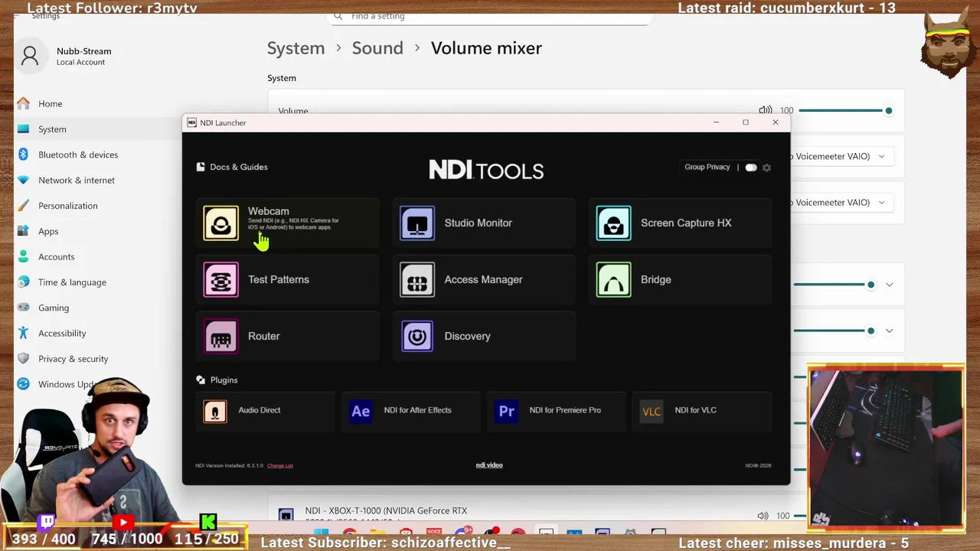The height and width of the screenshot is (551, 980).
Task: Toggle Group Privacy switch in NDI Launcher
Action: (x=750, y=168)
